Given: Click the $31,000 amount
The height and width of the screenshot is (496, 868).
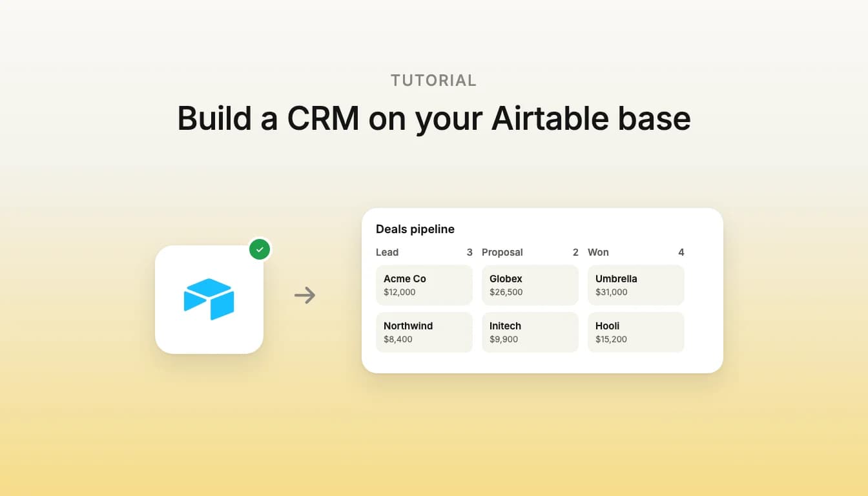Looking at the screenshot, I should click(612, 292).
